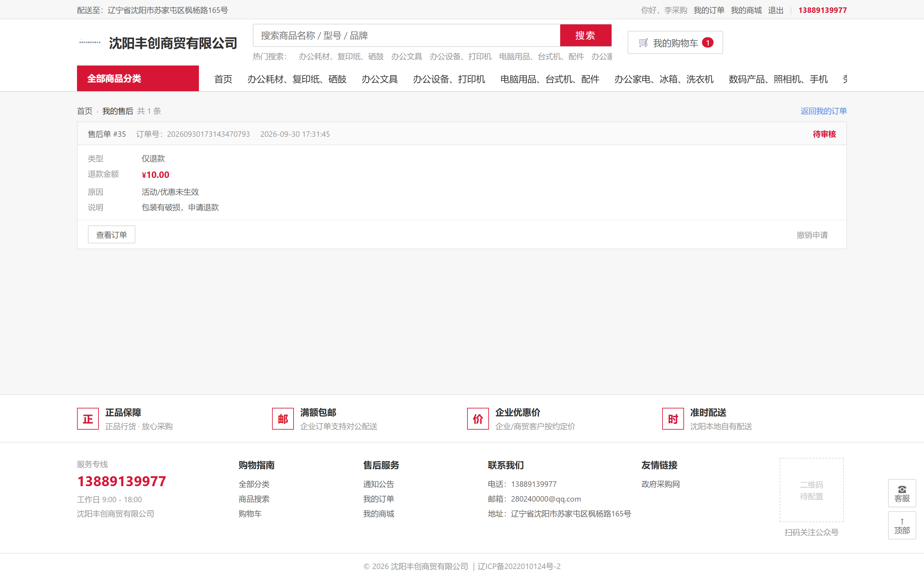Click the shopping cart icon

[x=643, y=43]
